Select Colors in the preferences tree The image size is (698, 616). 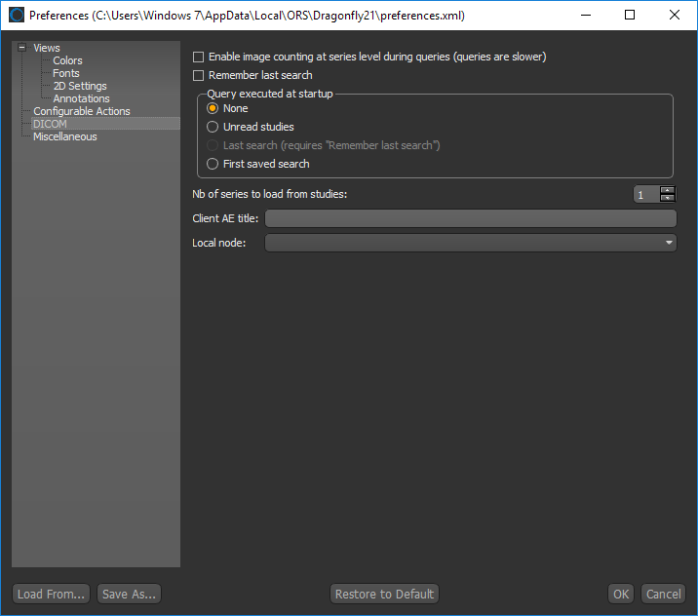67,60
